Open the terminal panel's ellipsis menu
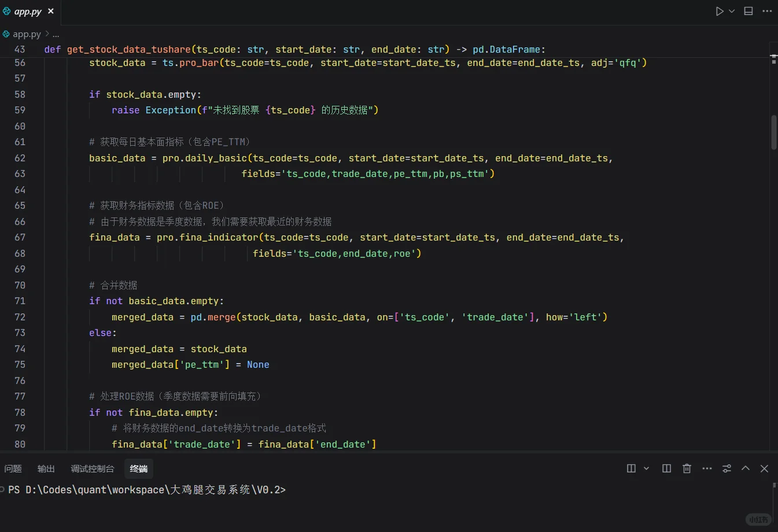The width and height of the screenshot is (778, 532). [x=707, y=468]
